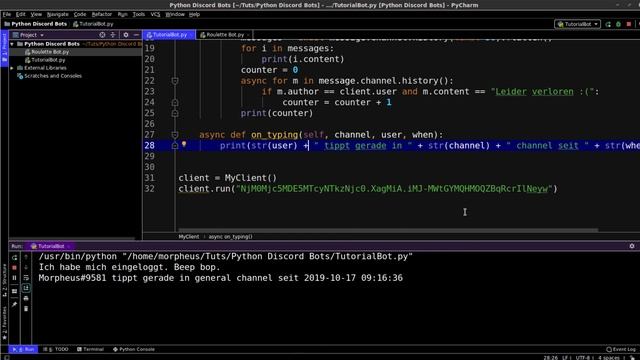Viewport: 640px width, 360px height.
Task: Click the fold-end marker at line 24
Action: [175, 102]
